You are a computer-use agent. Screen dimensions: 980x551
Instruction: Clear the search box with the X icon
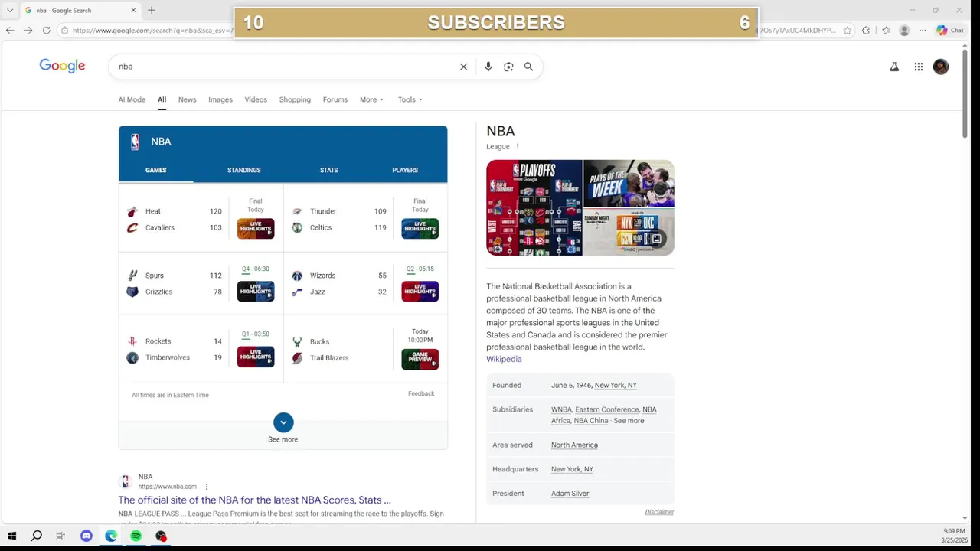pyautogui.click(x=463, y=67)
